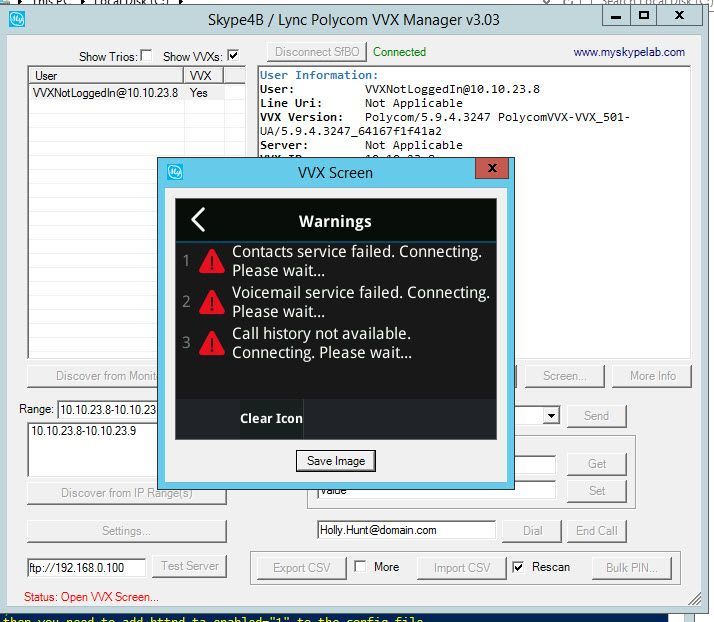Click the Status: Open VVX Screen text
The width and height of the screenshot is (714, 622).
point(91,597)
